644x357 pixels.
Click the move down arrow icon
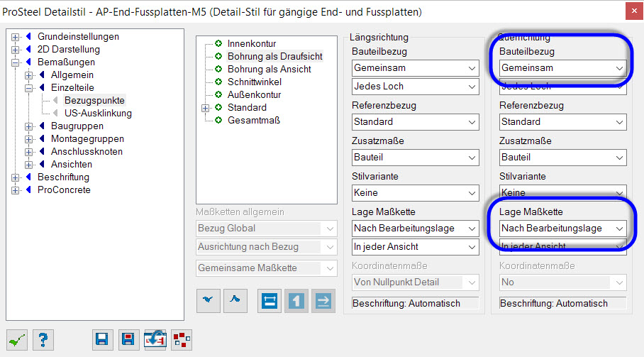tap(209, 301)
